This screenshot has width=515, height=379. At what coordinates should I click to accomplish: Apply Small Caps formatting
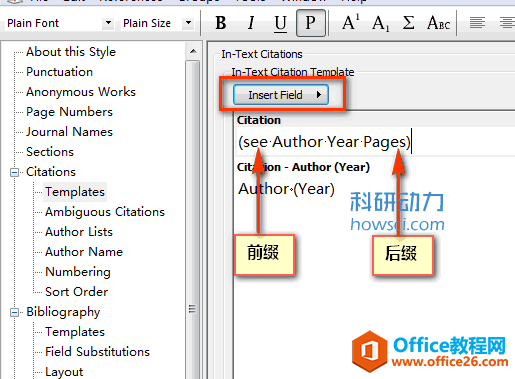coord(438,23)
